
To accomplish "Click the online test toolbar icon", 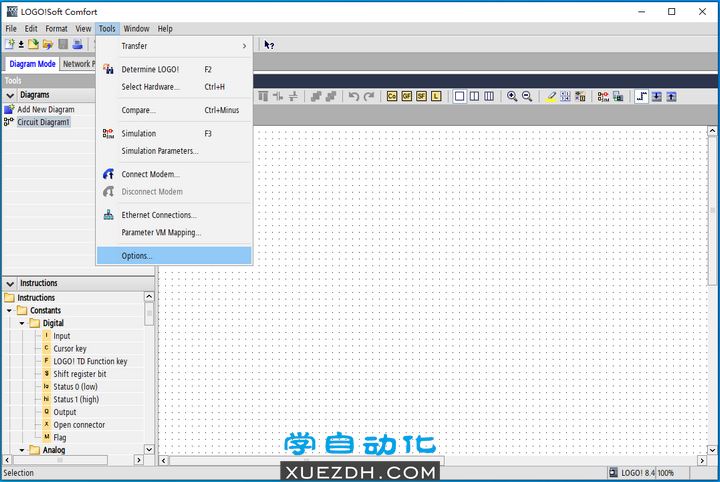I will coord(618,96).
